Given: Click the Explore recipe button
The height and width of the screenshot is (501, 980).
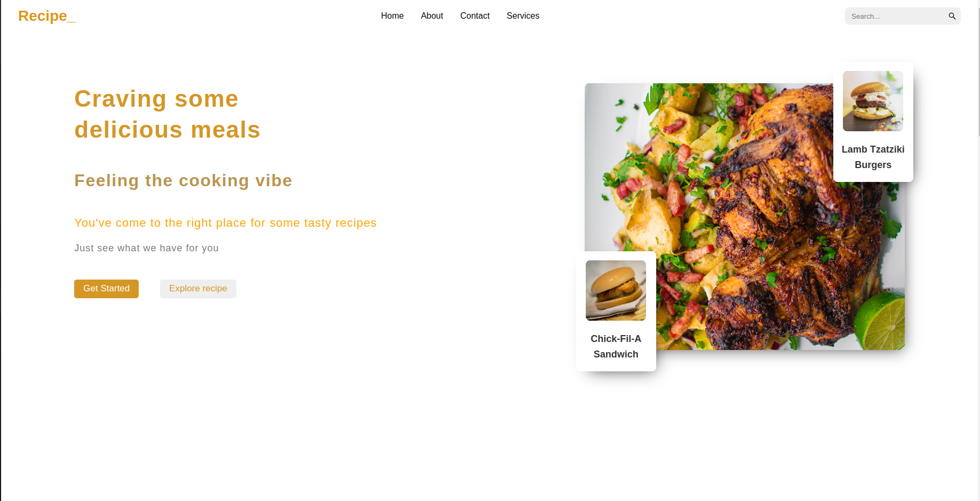Looking at the screenshot, I should pos(198,289).
